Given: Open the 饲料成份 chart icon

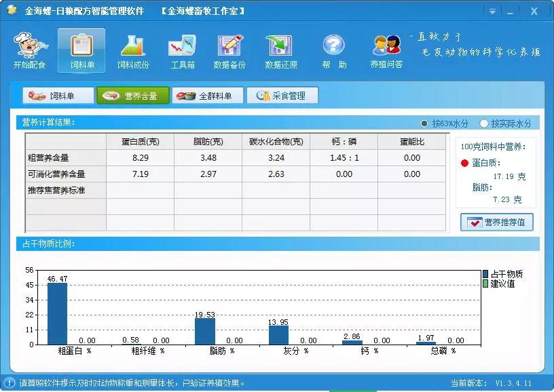Looking at the screenshot, I should click(x=132, y=46).
